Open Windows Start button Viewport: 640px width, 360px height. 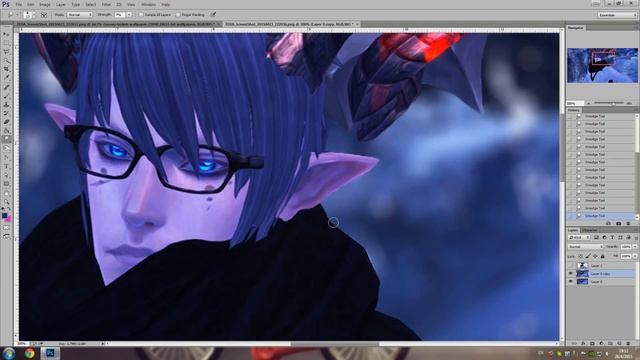pos(9,353)
